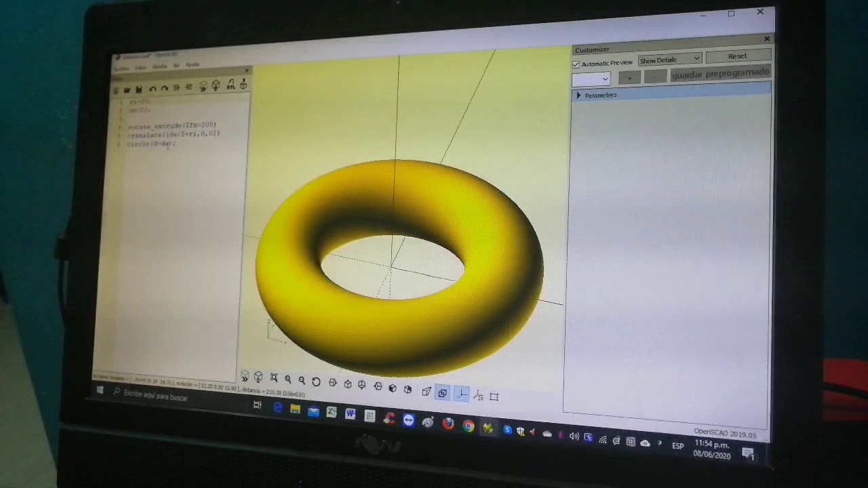Viewport: 868px width, 488px height.
Task: Select the Front view cube icon
Action: 393,388
